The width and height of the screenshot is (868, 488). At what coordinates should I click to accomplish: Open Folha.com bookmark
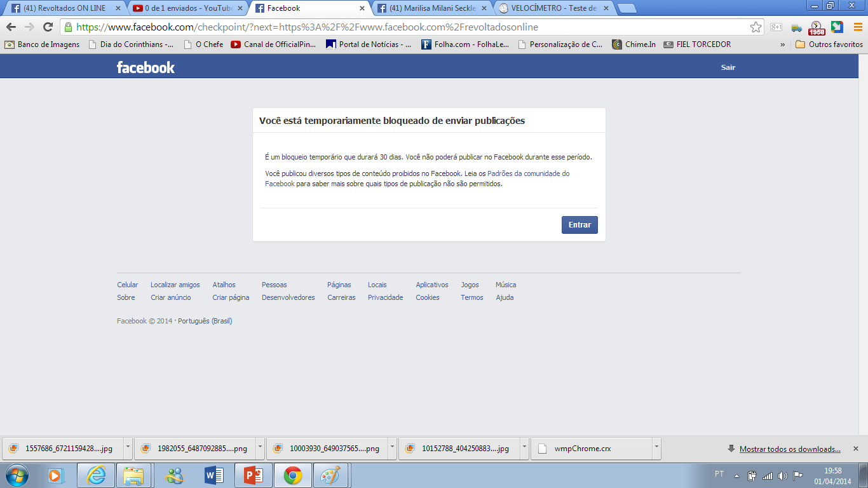[464, 44]
